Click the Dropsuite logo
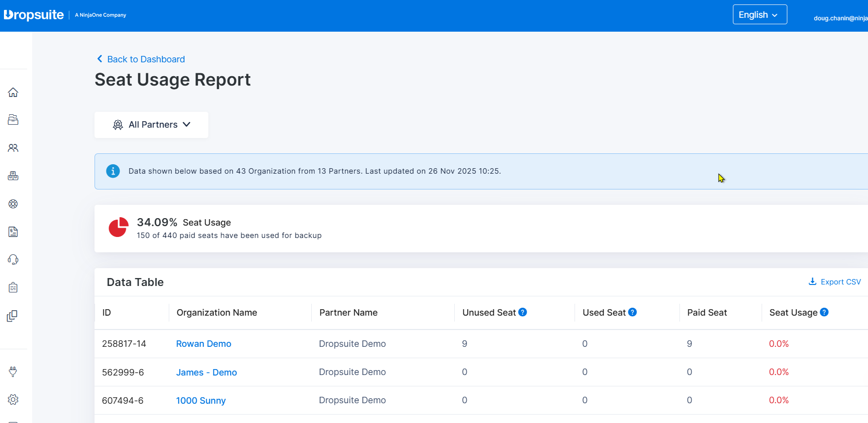Viewport: 868px width, 423px height. point(34,15)
